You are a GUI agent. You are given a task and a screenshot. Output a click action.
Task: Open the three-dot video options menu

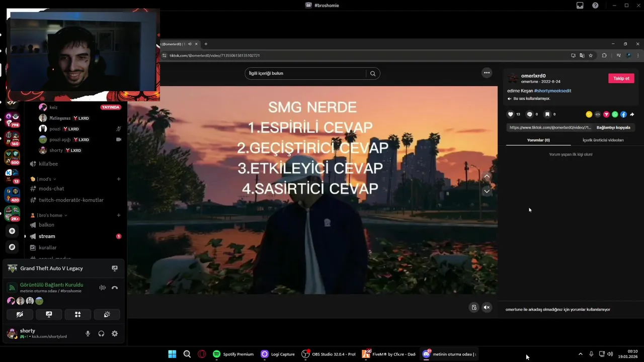[487, 73]
